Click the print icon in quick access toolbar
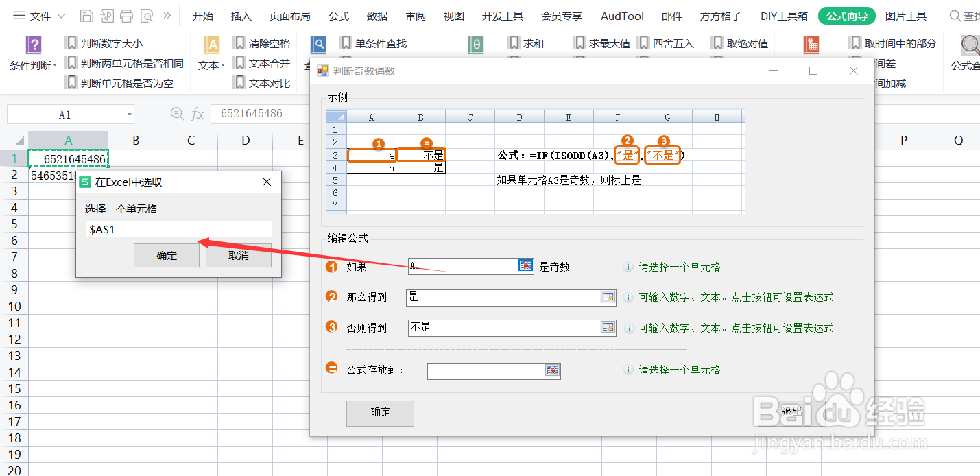Screen dimensions: 980x476 pos(126,16)
